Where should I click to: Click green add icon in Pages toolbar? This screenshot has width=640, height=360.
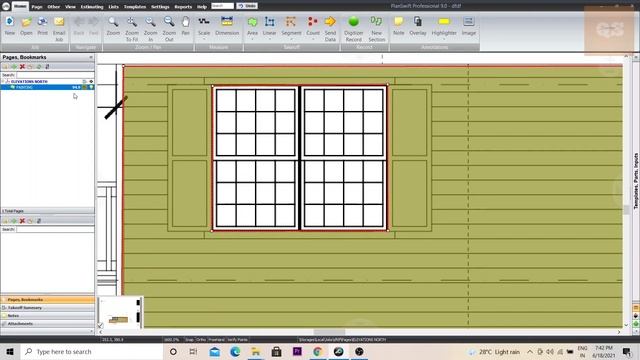coord(14,67)
